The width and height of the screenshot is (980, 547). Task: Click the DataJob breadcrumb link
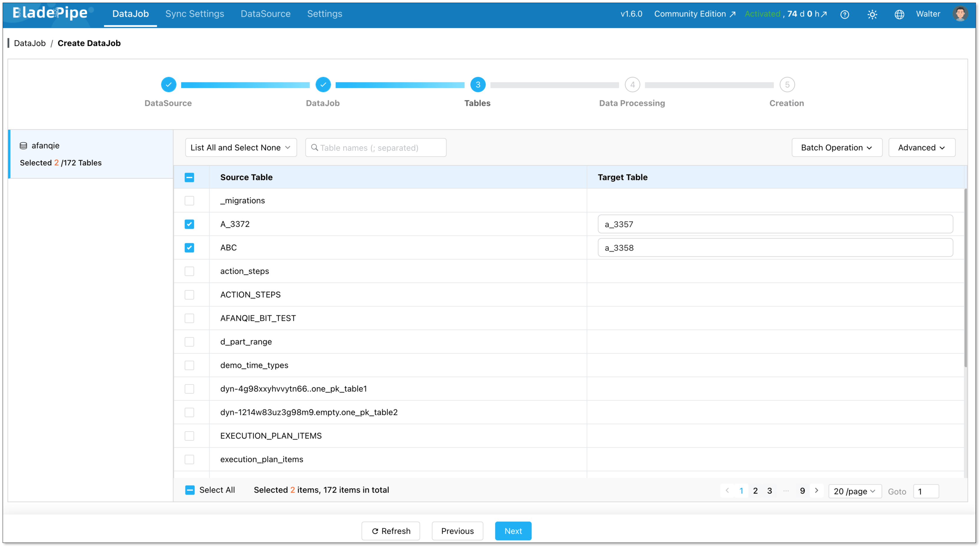(x=30, y=43)
